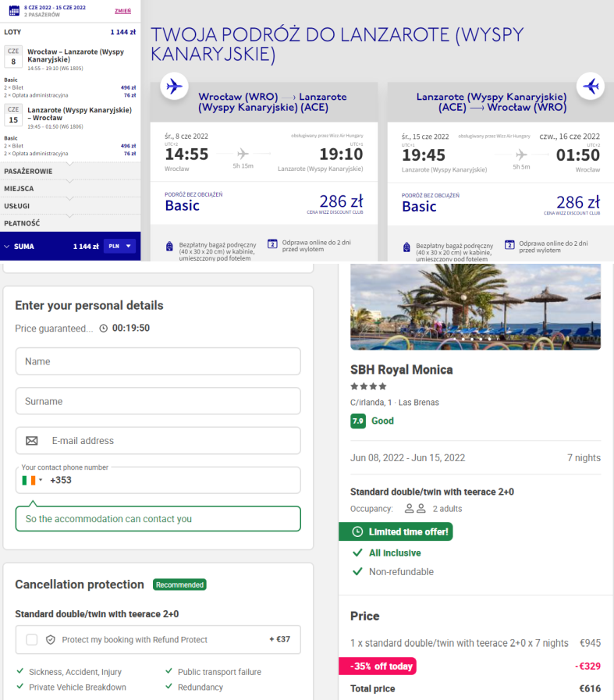Open the USŁUGI section

[x=70, y=206]
